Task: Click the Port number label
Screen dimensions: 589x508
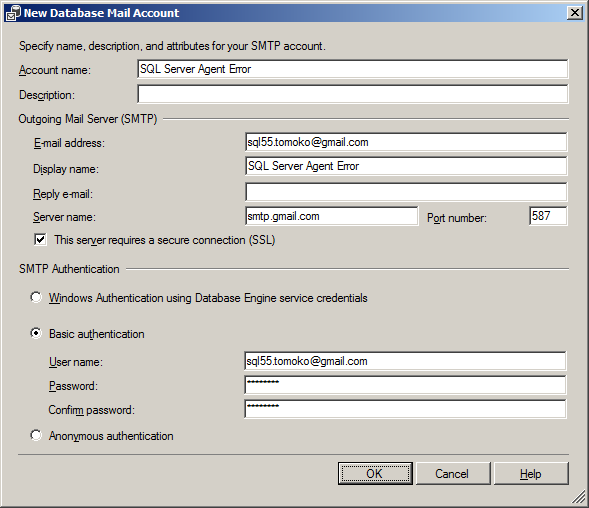Action: (x=457, y=218)
